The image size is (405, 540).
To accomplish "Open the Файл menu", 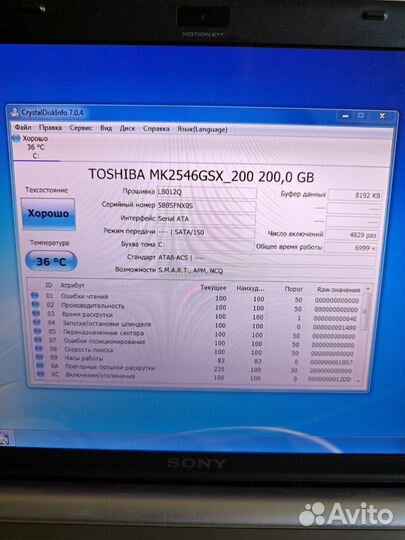I will click(x=23, y=127).
